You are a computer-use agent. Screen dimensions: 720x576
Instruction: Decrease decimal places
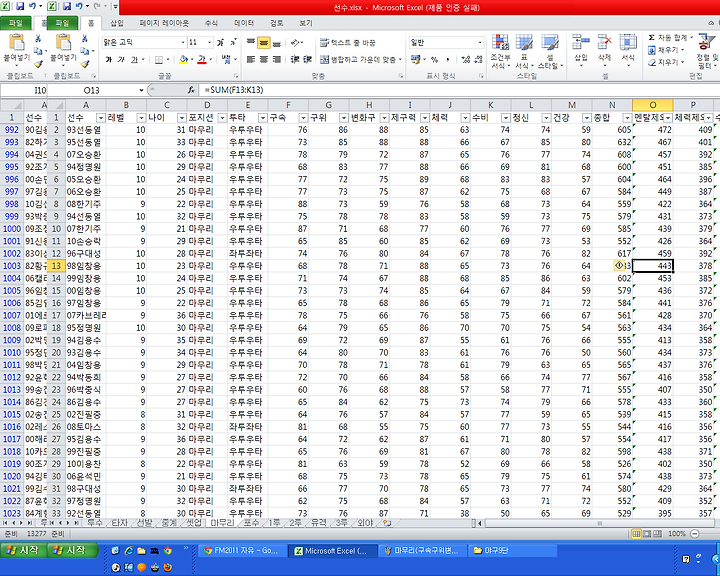(478, 59)
